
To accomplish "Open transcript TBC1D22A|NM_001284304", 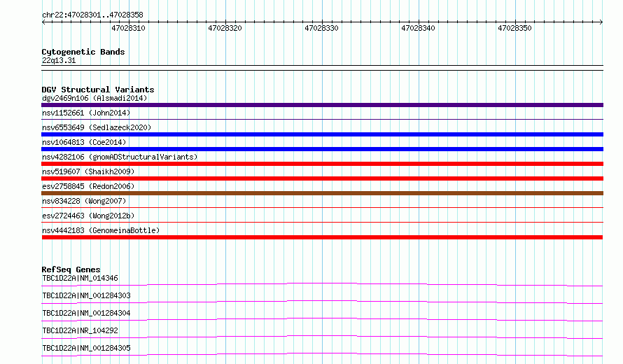I will 86,313.
